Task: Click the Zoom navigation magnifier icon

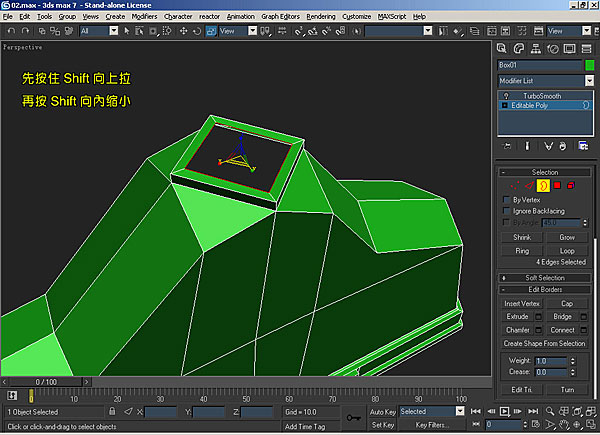Action: [x=550, y=411]
